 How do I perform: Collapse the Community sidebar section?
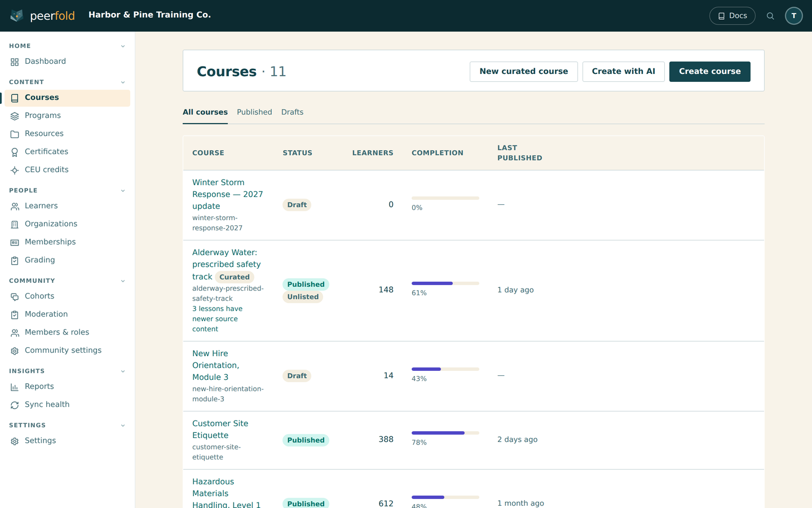(x=123, y=281)
